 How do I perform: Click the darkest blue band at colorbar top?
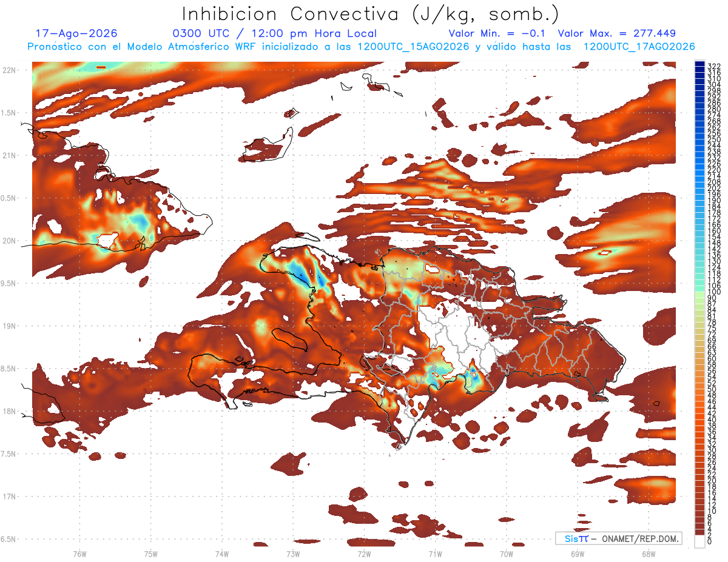pos(700,64)
